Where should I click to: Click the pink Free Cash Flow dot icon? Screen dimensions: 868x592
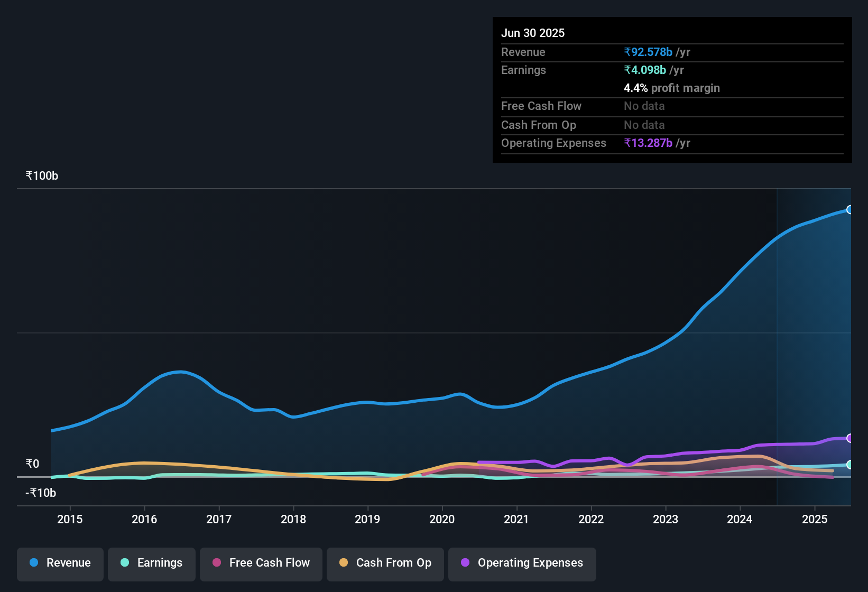pyautogui.click(x=216, y=563)
